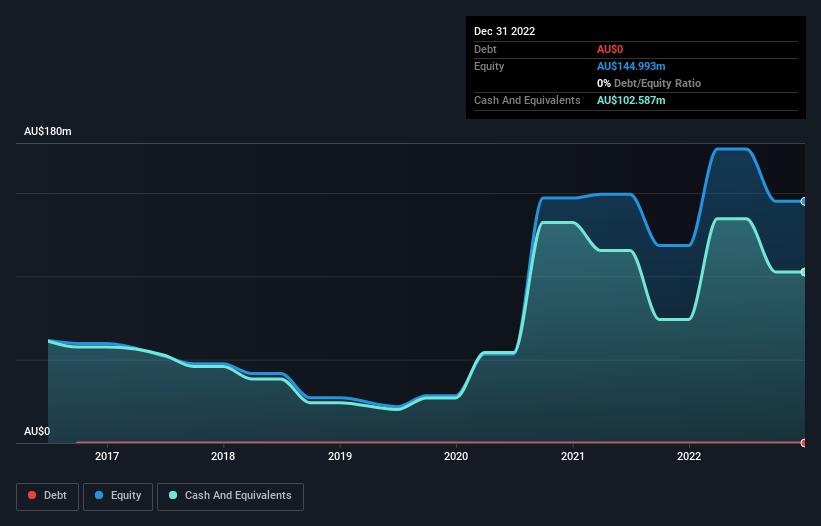Toggle the Debt legend button
This screenshot has height=526, width=821.
tap(47, 496)
